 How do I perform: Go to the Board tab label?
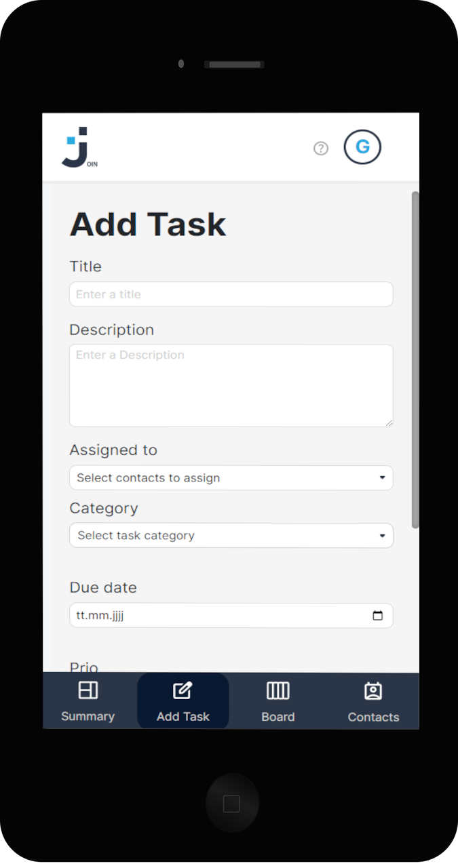click(278, 717)
